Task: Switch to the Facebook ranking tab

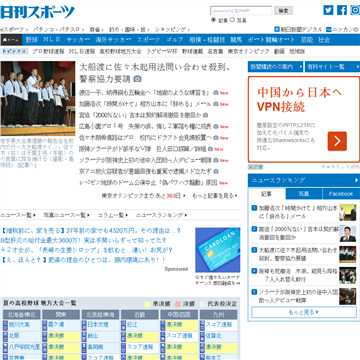Action: pos(341,194)
